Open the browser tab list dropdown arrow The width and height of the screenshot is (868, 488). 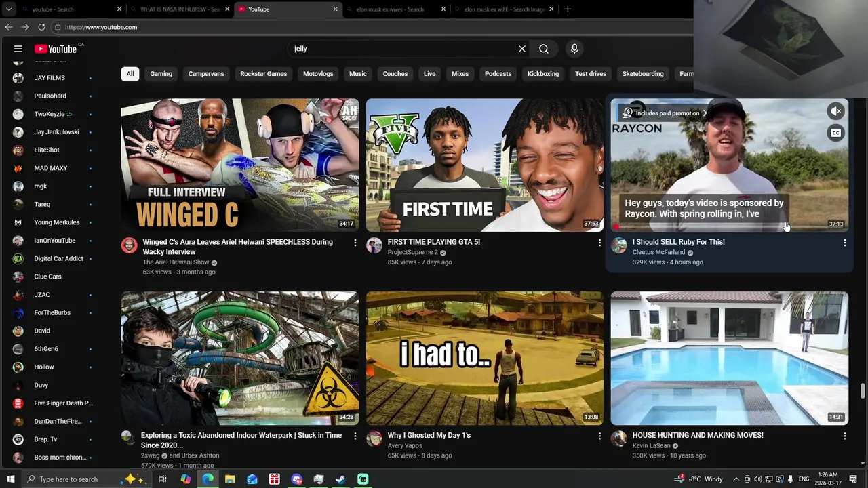point(9,9)
